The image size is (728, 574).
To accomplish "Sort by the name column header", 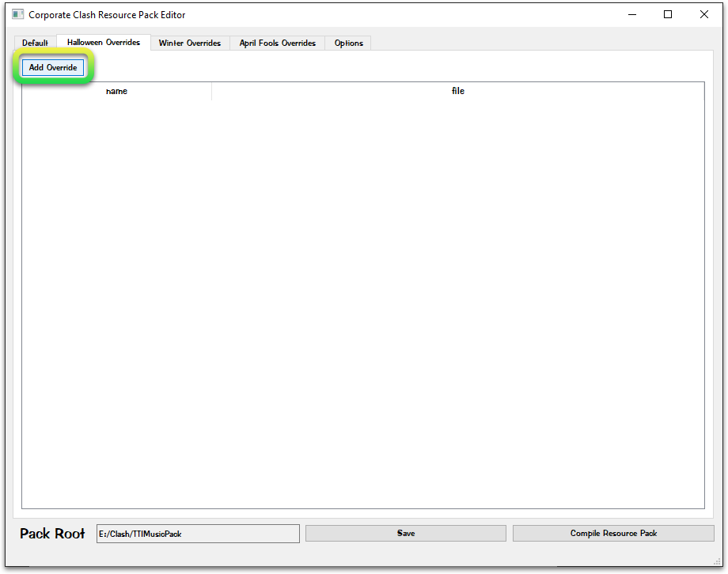I will pos(116,91).
